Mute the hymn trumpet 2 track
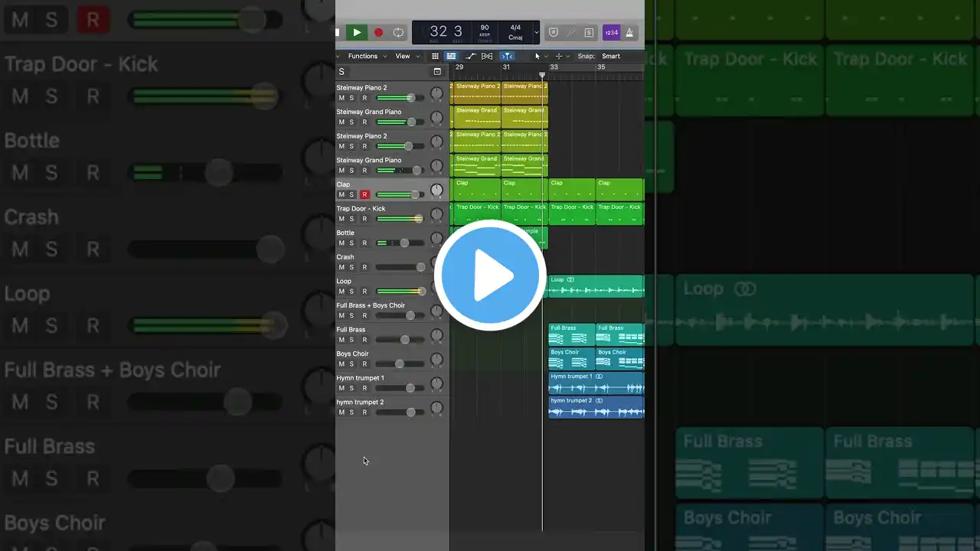This screenshot has width=980, height=551. click(x=341, y=413)
